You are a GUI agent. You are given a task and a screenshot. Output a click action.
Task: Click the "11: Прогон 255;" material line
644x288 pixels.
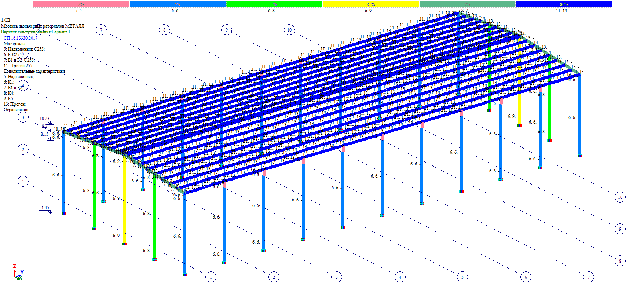pyautogui.click(x=18, y=66)
